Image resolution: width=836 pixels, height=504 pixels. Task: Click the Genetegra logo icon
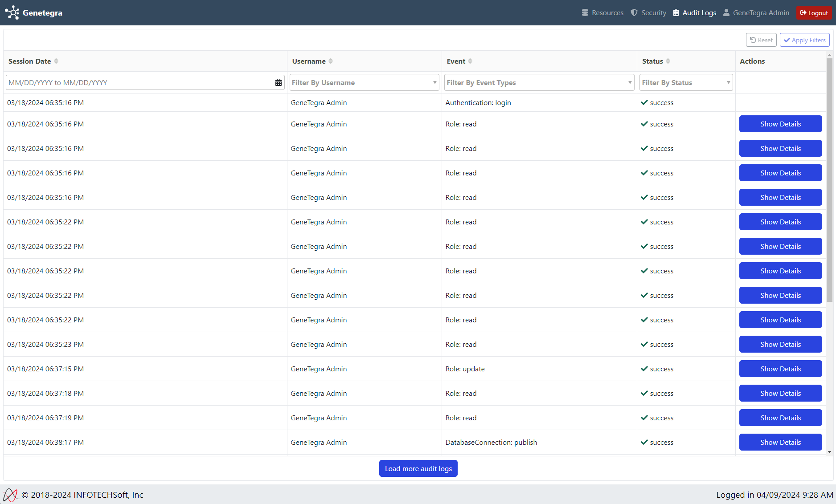(12, 12)
